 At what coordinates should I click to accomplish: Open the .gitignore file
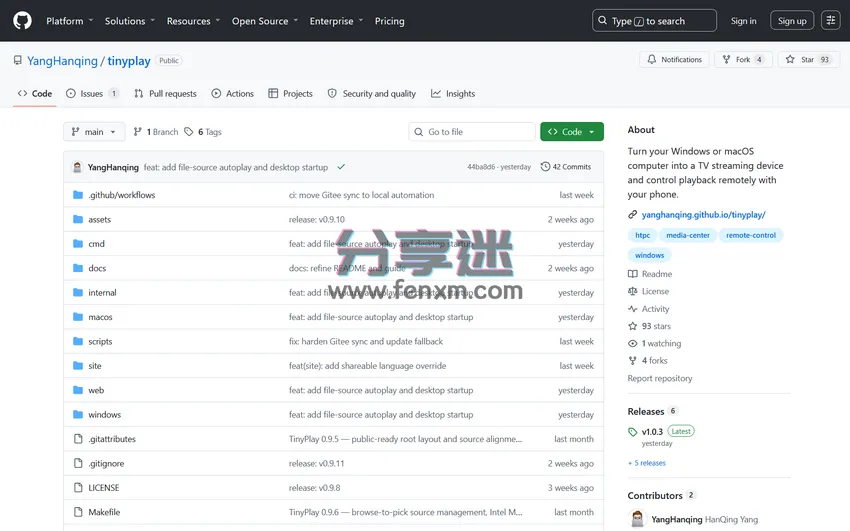[106, 463]
